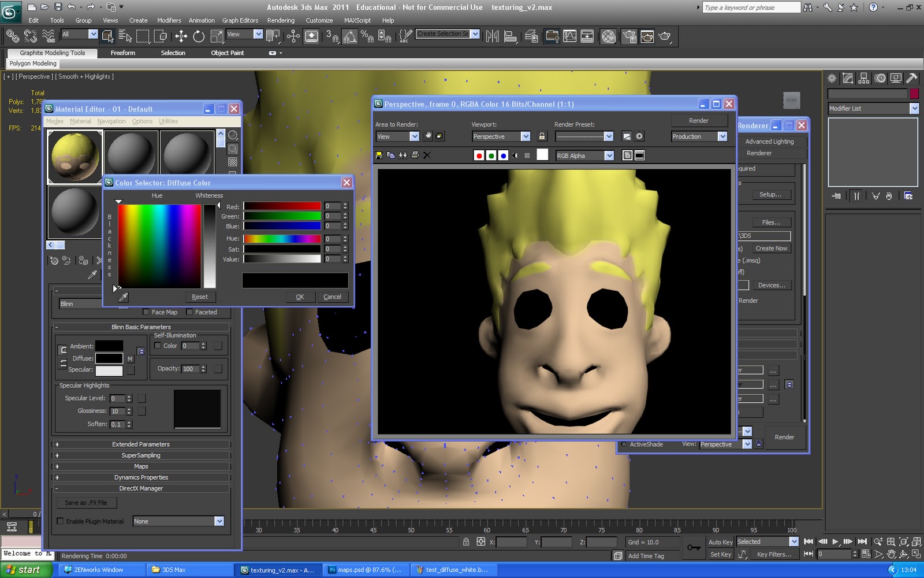Clear the rendered frame window
Viewport: 924px width, 578px height.
point(427,155)
